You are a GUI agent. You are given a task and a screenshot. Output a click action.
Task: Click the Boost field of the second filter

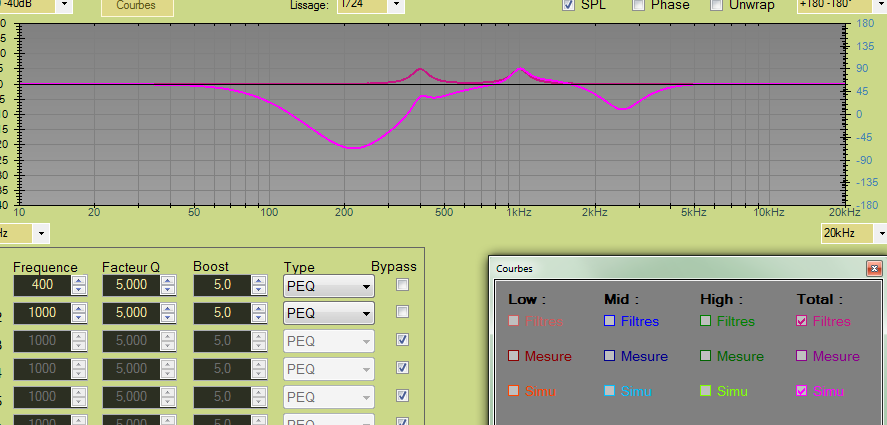pos(219,312)
